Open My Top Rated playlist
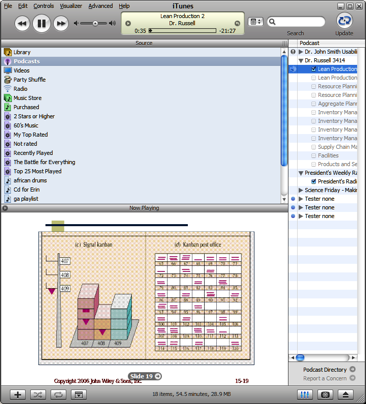This screenshot has width=367, height=405. point(141,135)
